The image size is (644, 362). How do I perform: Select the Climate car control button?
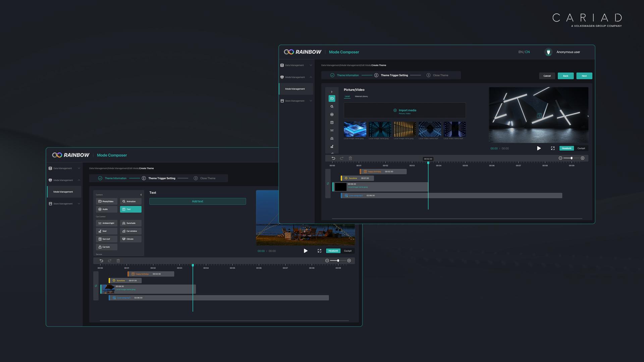[x=130, y=239]
